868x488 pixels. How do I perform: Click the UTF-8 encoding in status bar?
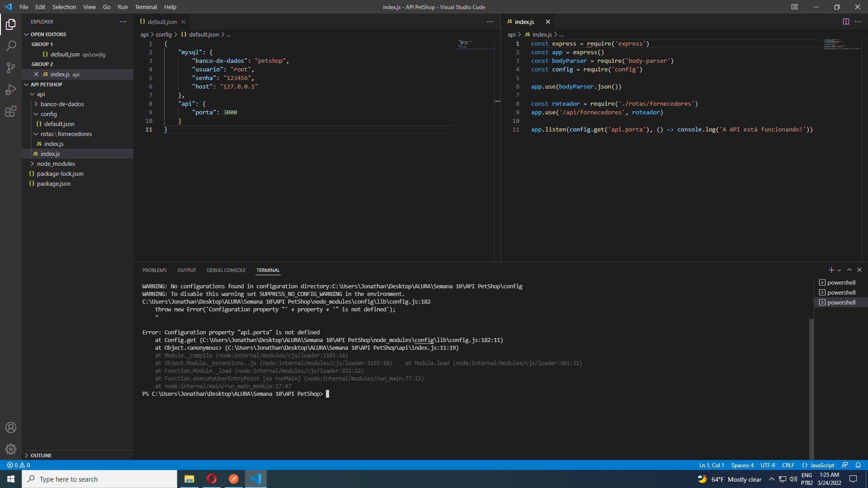[769, 465]
